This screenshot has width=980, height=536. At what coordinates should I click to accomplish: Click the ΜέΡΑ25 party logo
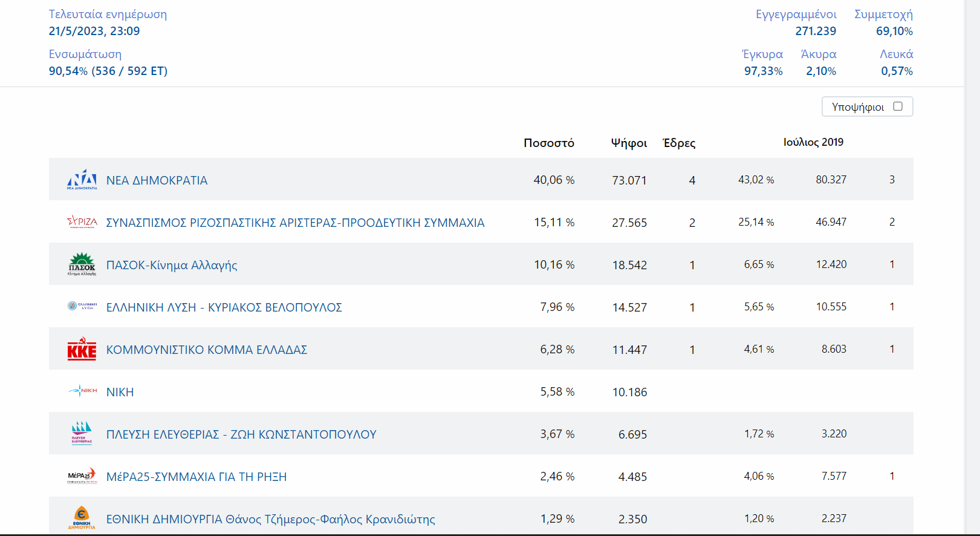point(82,476)
